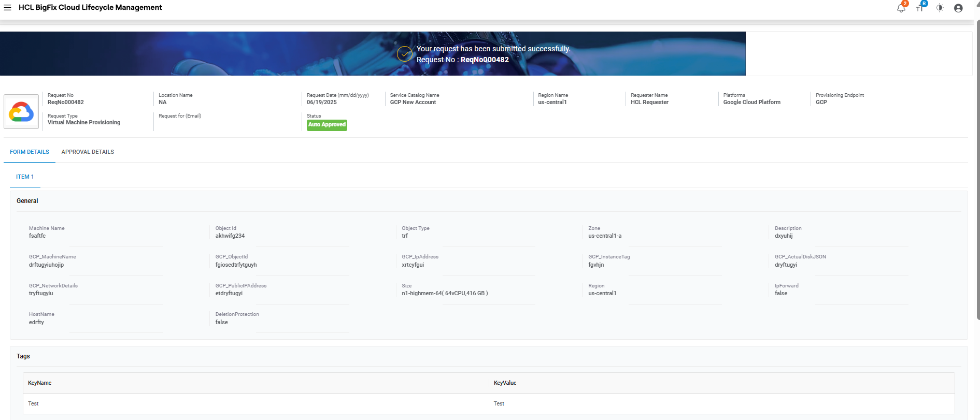
Task: Open the hamburger navigation menu
Action: pyautogui.click(x=7, y=8)
